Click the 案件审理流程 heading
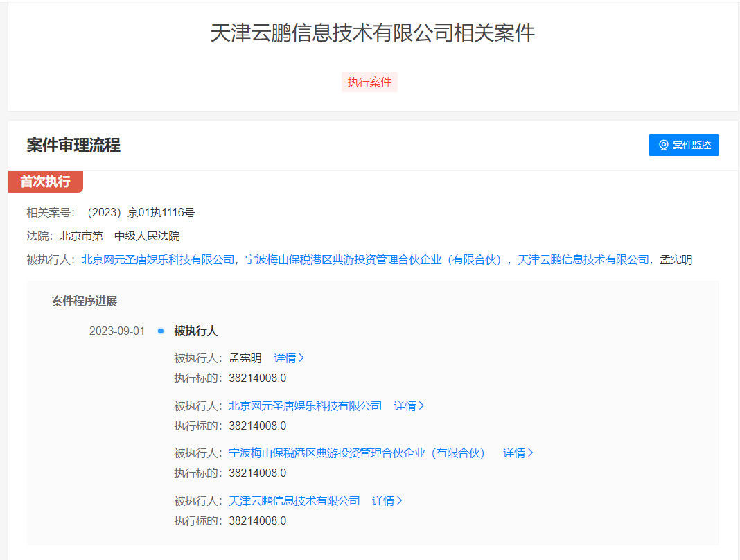Screen dimensions: 740x560 (x=73, y=145)
